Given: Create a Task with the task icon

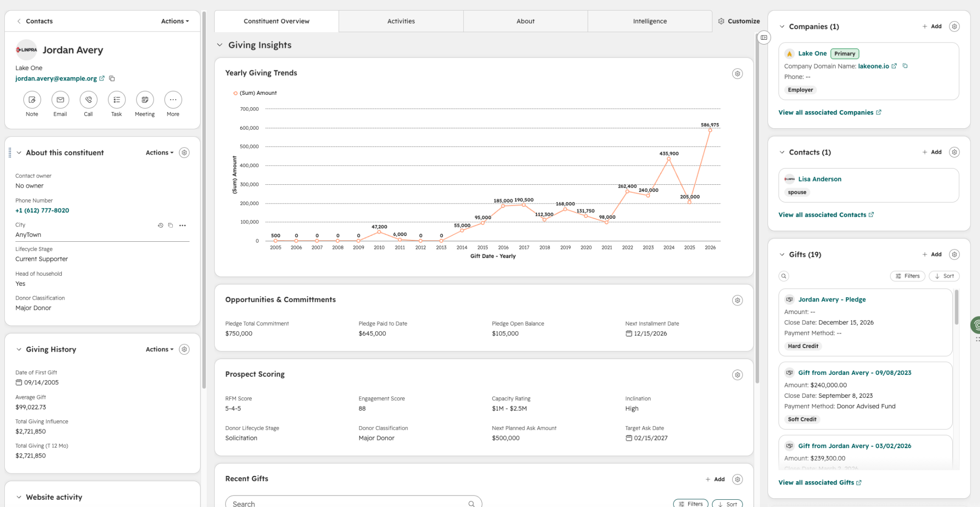Looking at the screenshot, I should click(117, 100).
